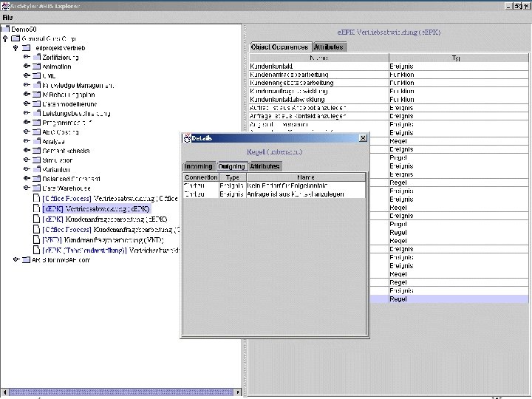Select the Kundenkontaktabwicklung row
The image size is (532, 399).
tap(389, 100)
